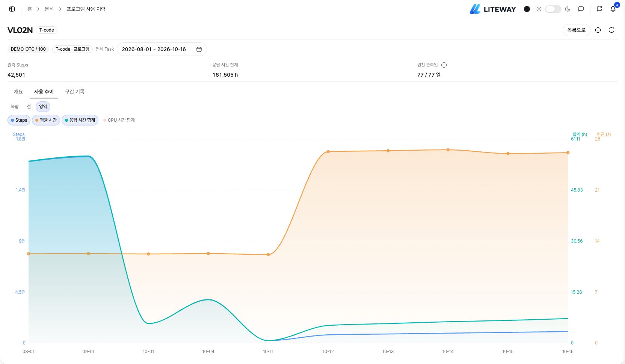The height and width of the screenshot is (364, 625).
Task: Open the calendar date picker icon
Action: (x=199, y=49)
